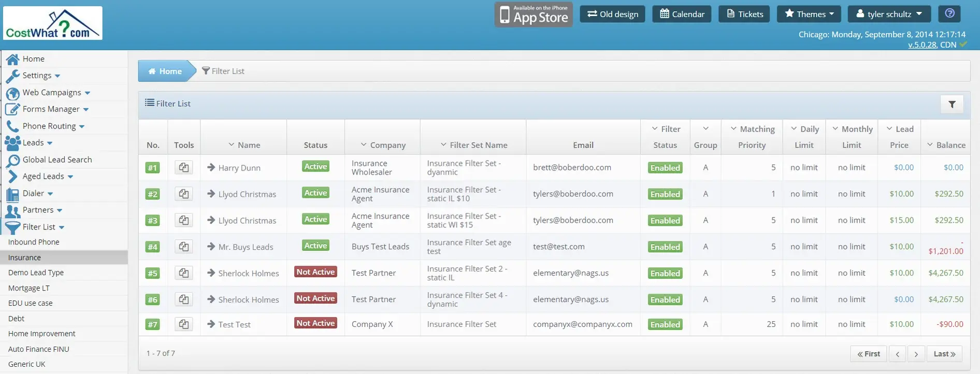Click the copy tool icon for Test Test row
Screen dimensions: 980x374
coord(183,324)
